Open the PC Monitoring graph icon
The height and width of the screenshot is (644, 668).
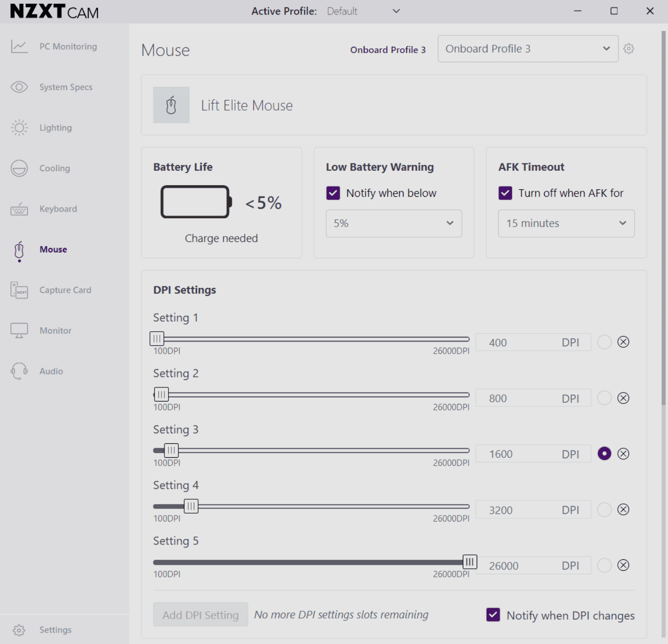(x=19, y=46)
